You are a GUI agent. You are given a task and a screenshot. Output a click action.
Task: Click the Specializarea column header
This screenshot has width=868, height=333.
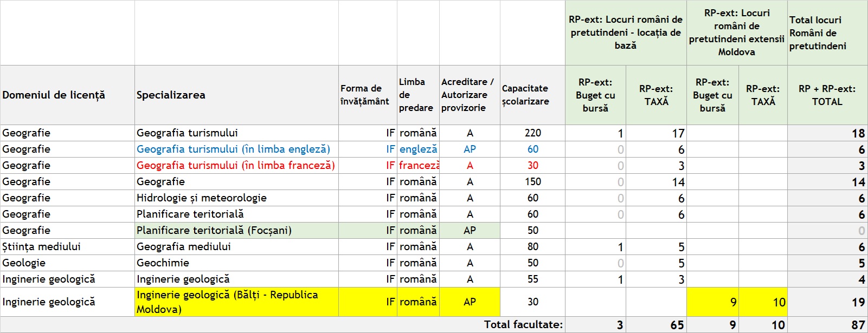point(236,95)
